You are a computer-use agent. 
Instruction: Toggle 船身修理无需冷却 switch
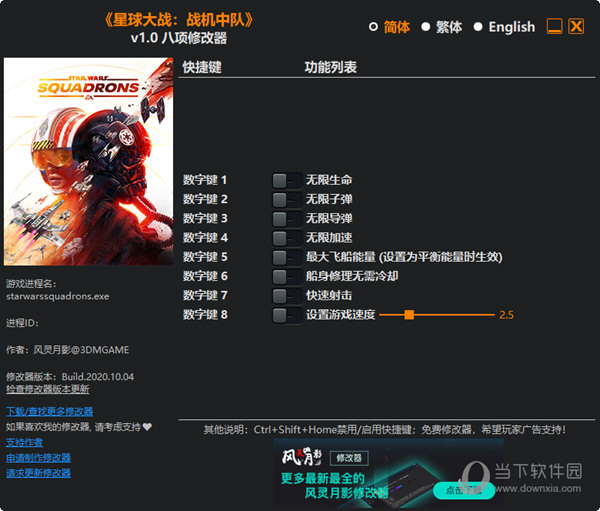point(287,276)
